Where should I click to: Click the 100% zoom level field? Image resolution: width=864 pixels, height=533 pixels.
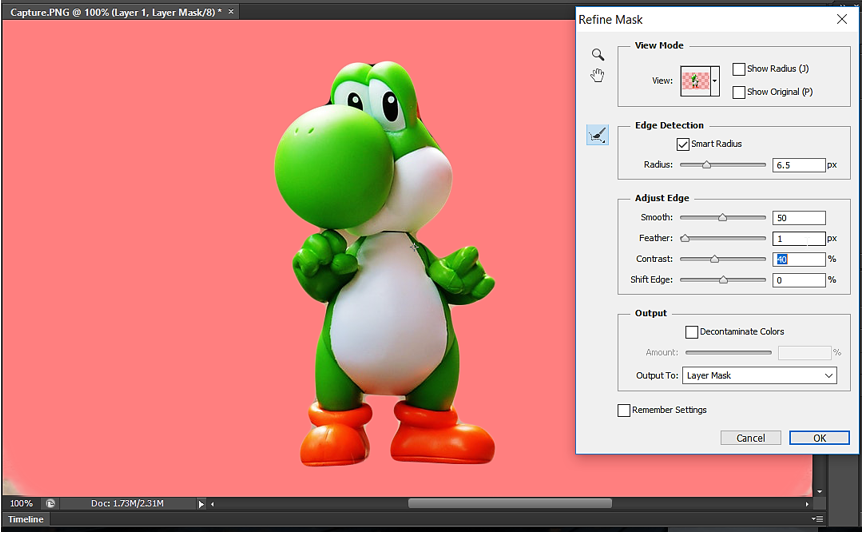point(21,503)
